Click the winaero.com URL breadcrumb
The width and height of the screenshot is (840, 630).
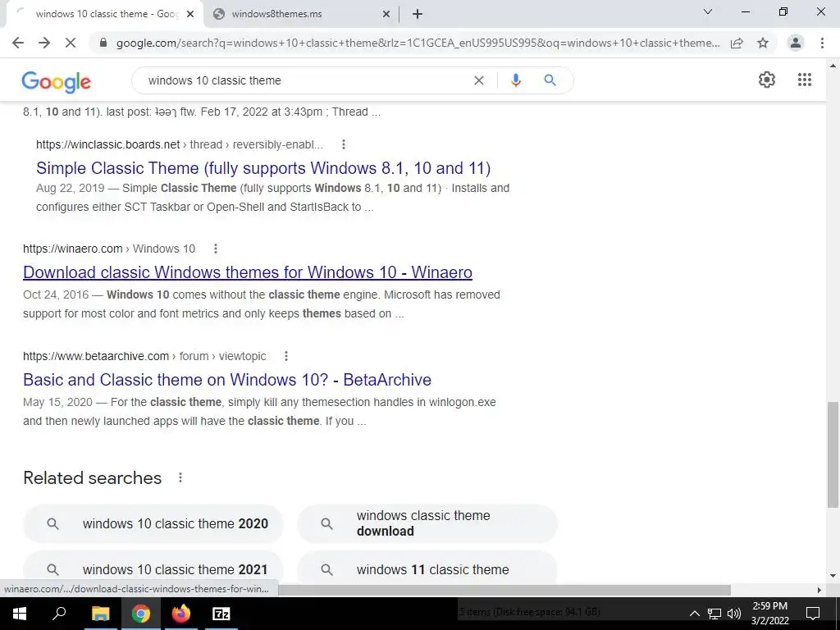109,249
